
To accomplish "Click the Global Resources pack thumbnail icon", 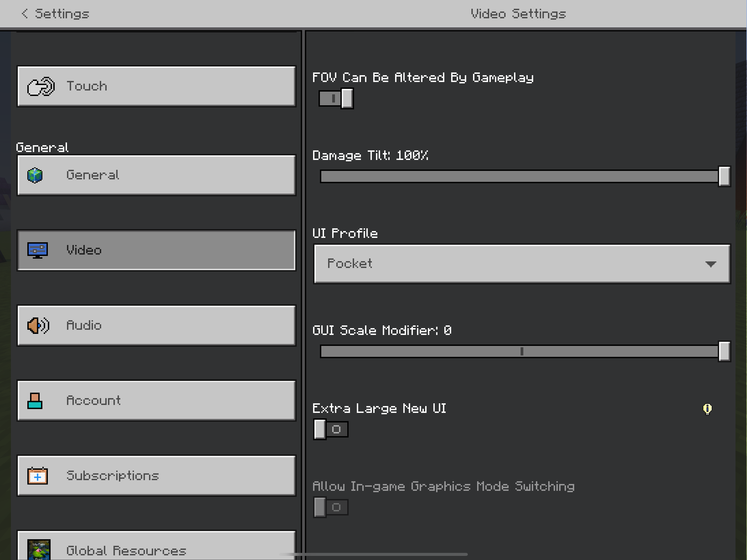I will (x=39, y=549).
